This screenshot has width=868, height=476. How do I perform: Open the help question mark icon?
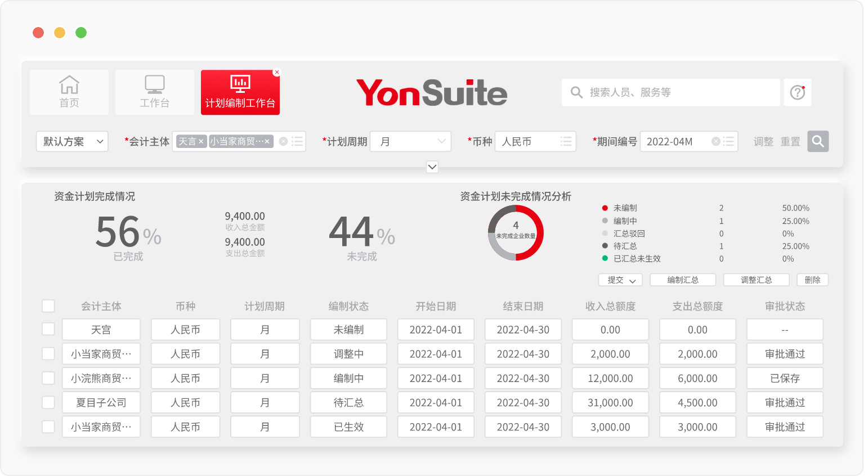coord(798,92)
